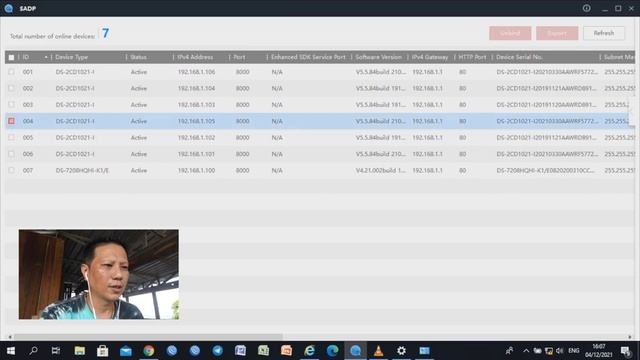Select IP address 192.168.1.104
Screen dimensions: 640x360
click(x=196, y=88)
